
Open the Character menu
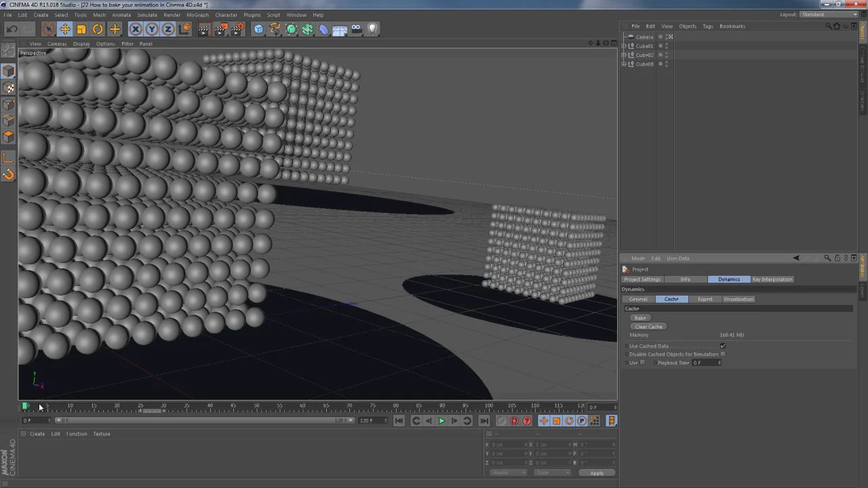pyautogui.click(x=226, y=14)
